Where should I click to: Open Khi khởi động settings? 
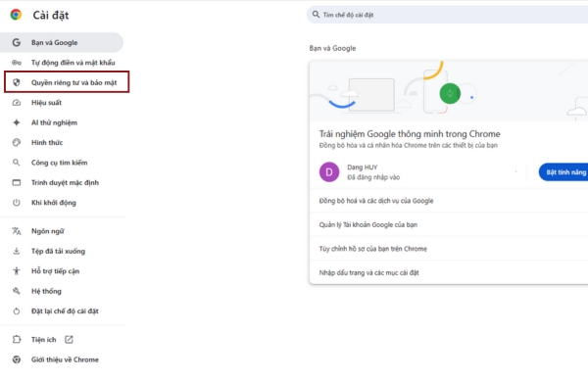[x=62, y=203]
